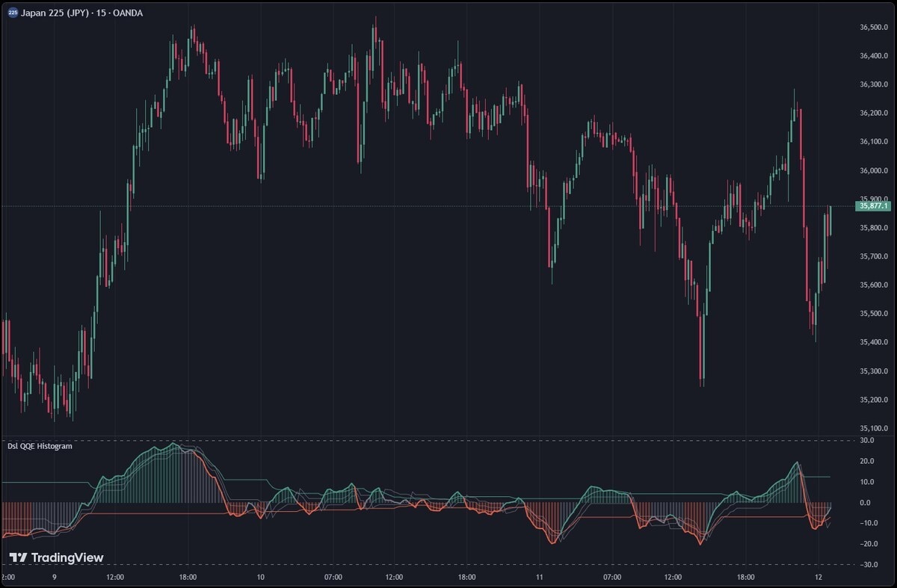Click the 35,300.0 price axis label
897x588 pixels.
click(x=874, y=371)
